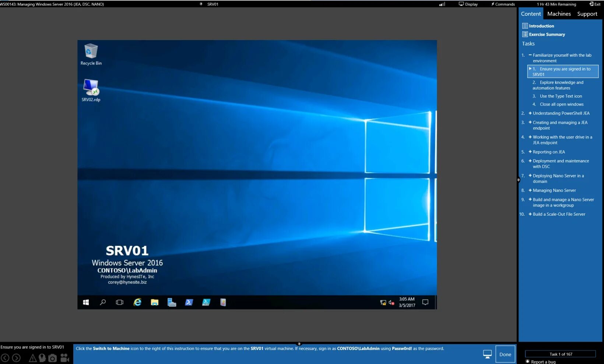Viewport: 604px width, 364px height.
Task: Select the Recycle Bin desktop icon
Action: tap(91, 54)
